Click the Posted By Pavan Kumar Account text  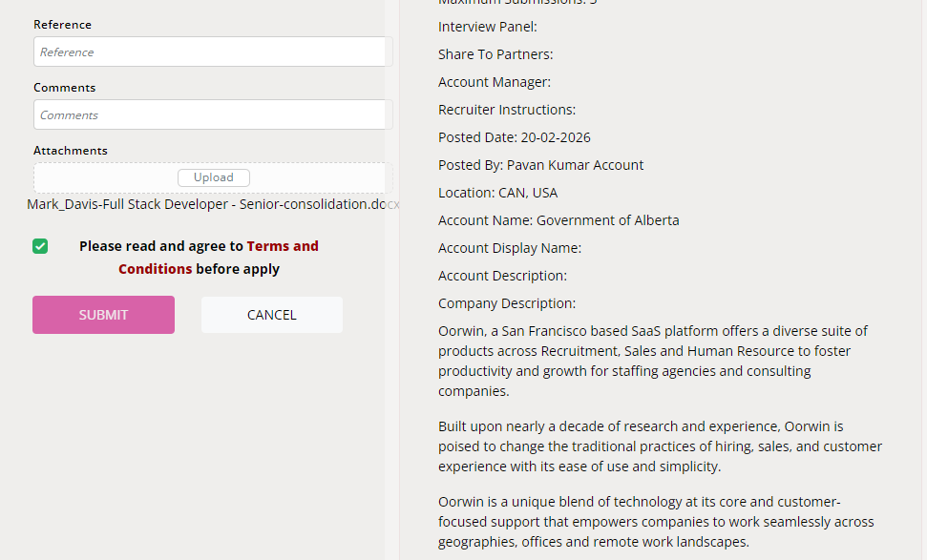click(x=540, y=165)
